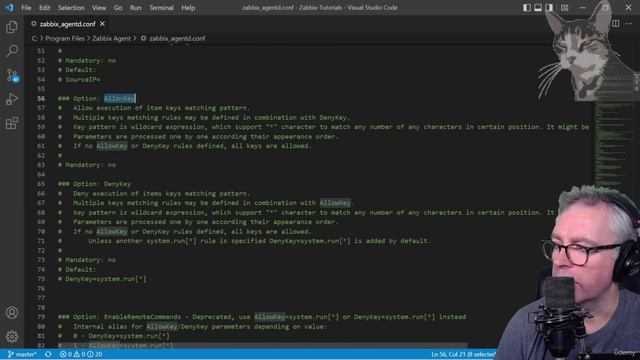This screenshot has width=640, height=360.
Task: Toggle bottom panel layout icon
Action: coord(538,7)
